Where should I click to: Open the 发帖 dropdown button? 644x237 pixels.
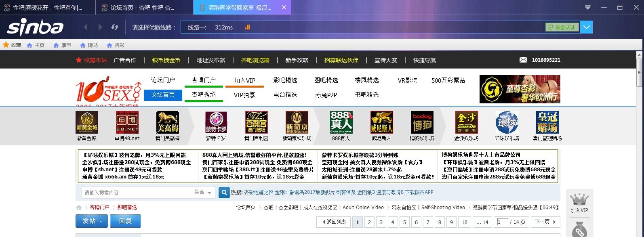click(92, 221)
